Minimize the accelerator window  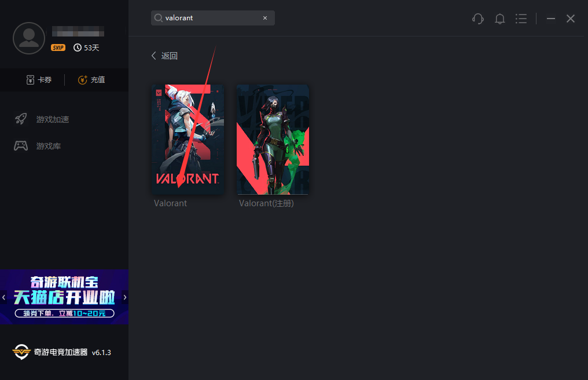[551, 19]
